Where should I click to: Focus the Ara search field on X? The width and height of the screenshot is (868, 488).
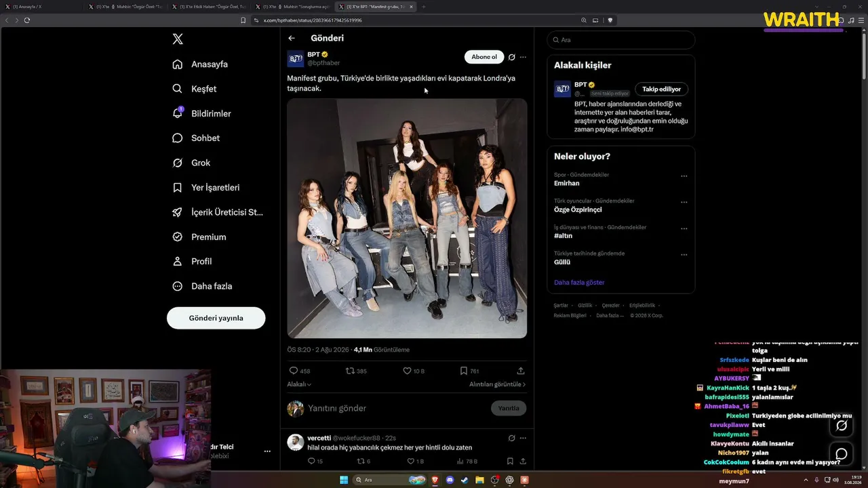[x=621, y=40]
